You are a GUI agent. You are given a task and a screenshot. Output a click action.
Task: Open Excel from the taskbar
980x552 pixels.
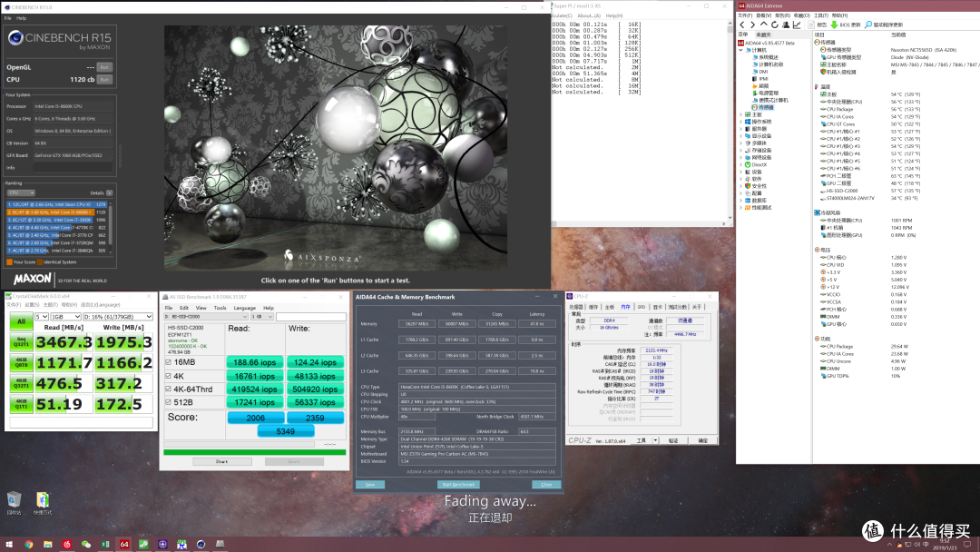click(105, 545)
